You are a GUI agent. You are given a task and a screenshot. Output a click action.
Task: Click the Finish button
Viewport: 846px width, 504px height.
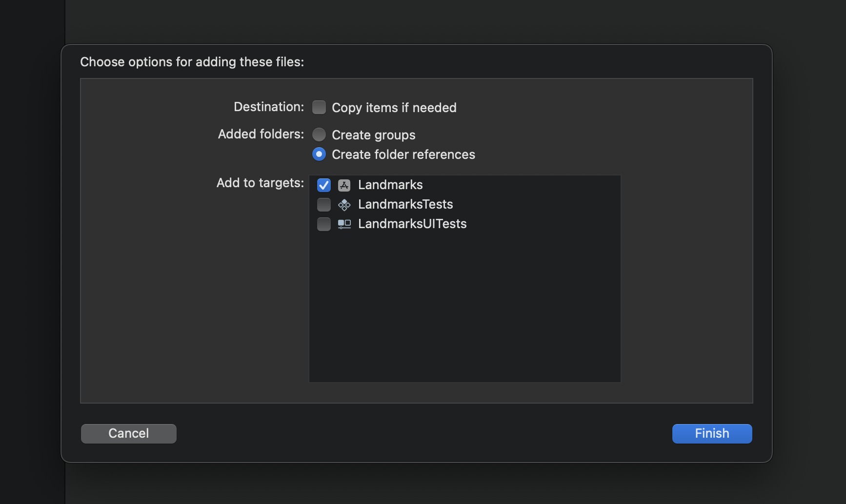[x=711, y=433]
